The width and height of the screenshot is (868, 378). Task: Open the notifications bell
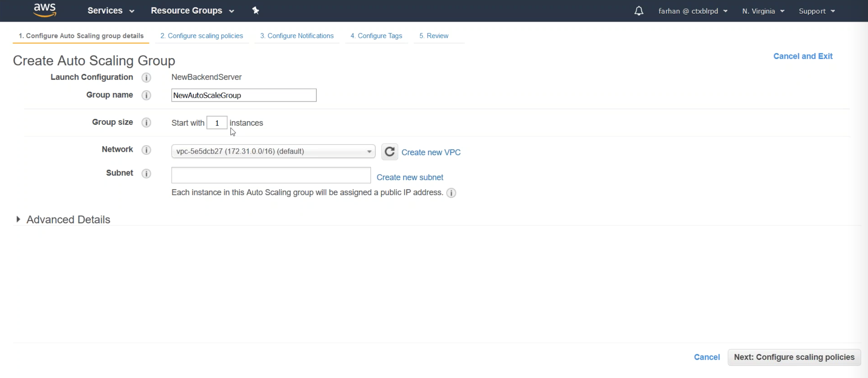click(x=639, y=11)
